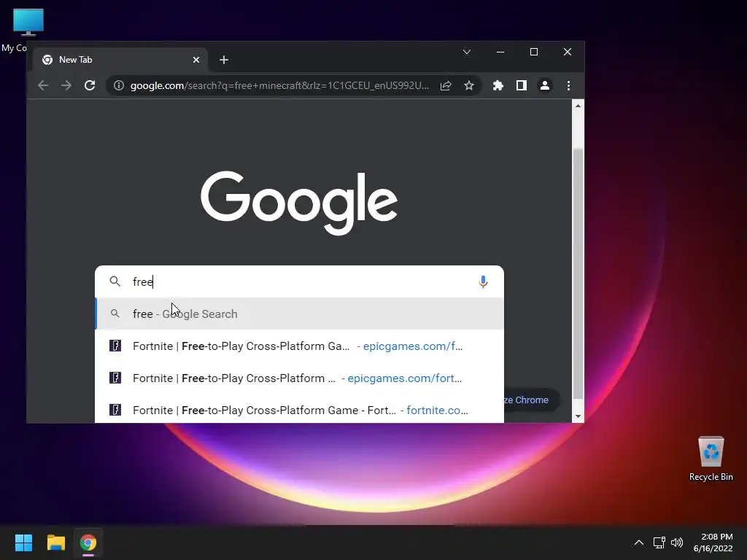Click the address bar URL
The image size is (747, 560).
click(x=279, y=86)
